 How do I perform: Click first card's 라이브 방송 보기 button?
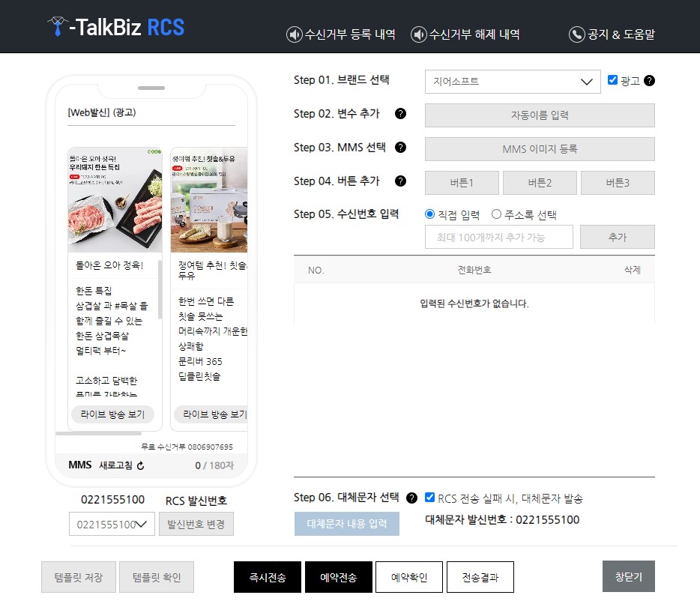112,414
